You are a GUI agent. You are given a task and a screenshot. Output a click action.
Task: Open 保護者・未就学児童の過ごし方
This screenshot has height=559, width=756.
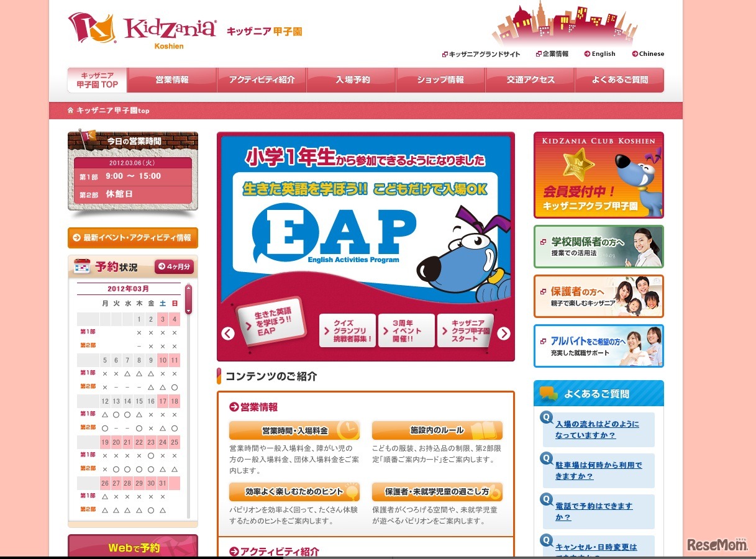coord(436,491)
